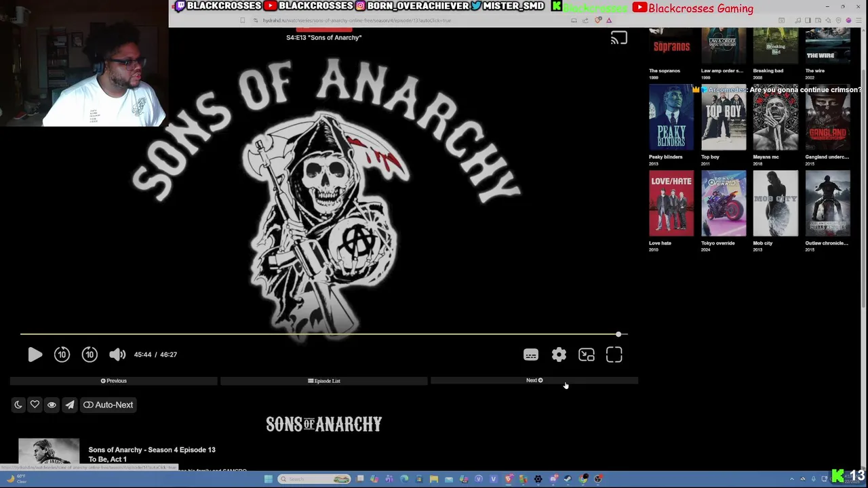Open the player settings gear
868x488 pixels.
point(559,354)
